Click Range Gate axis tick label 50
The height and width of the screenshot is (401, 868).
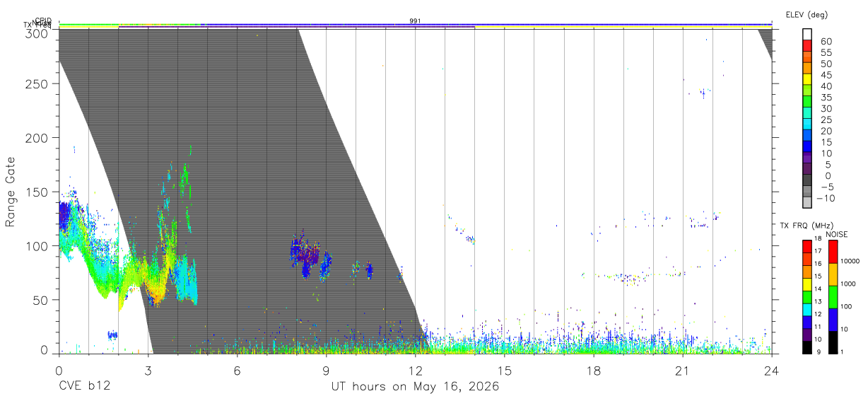pos(41,299)
